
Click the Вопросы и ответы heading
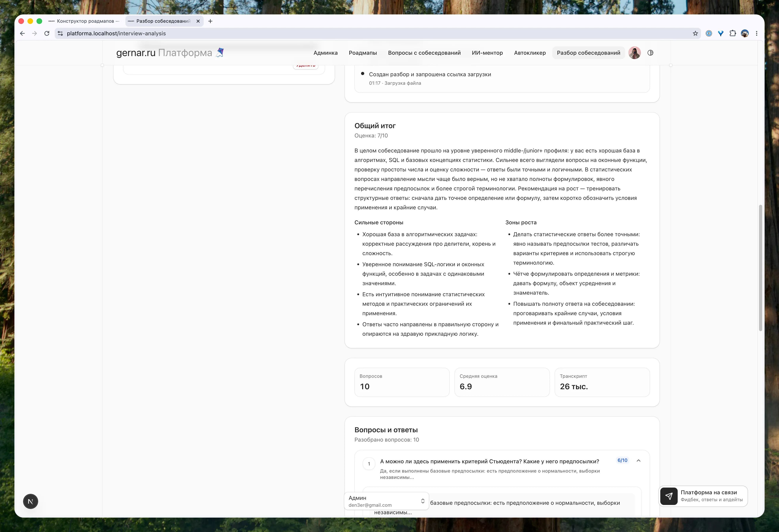[386, 430]
